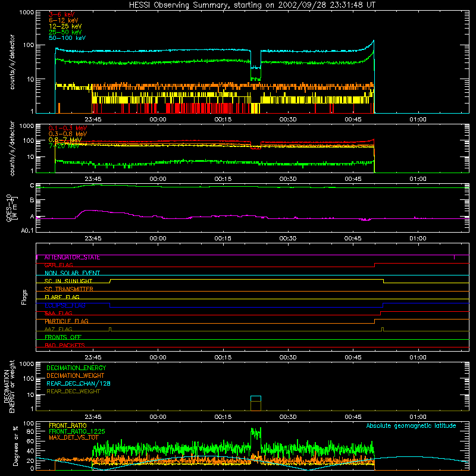This screenshot has height=476, width=476.
Task: Click the DECIMATION_WEIGHT legend label
Action: [x=76, y=375]
